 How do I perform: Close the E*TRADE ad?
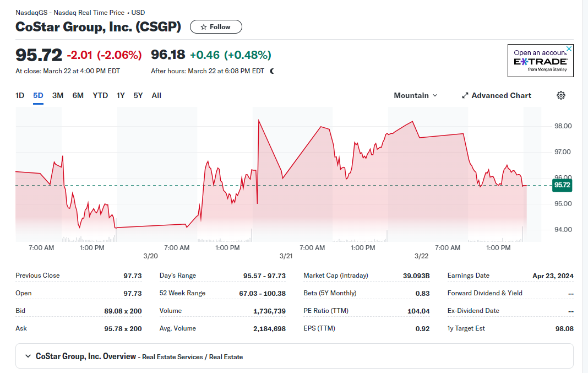point(569,49)
